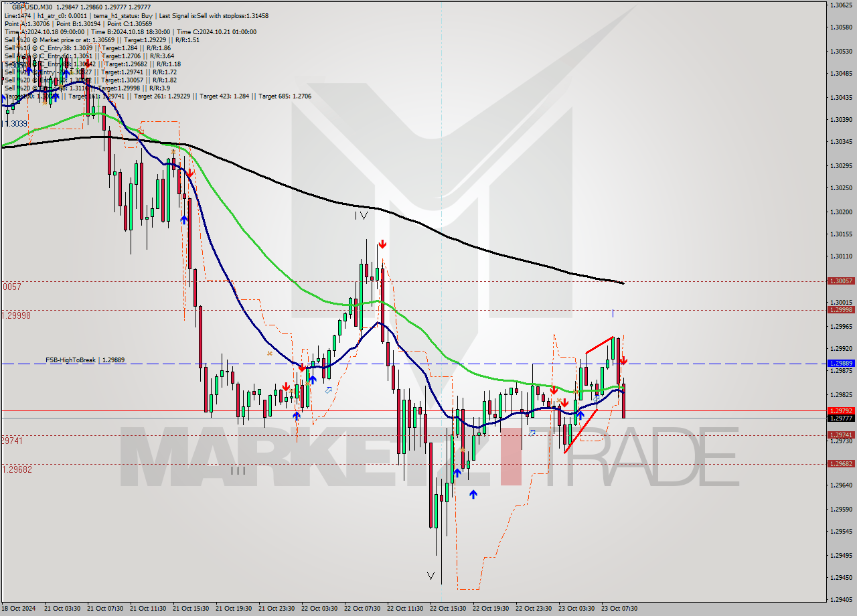Click price axis value 1.29640
The image size is (857, 616).
click(841, 485)
